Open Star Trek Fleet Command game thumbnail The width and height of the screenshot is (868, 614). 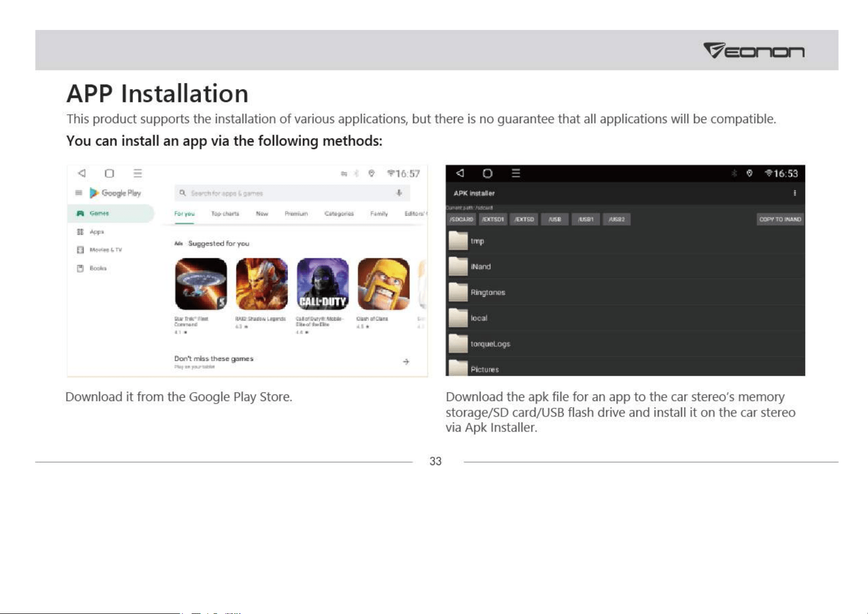(201, 284)
